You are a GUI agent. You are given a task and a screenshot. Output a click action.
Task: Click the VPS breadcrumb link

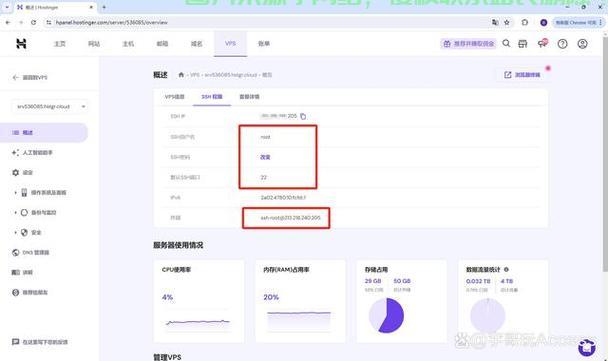point(195,75)
